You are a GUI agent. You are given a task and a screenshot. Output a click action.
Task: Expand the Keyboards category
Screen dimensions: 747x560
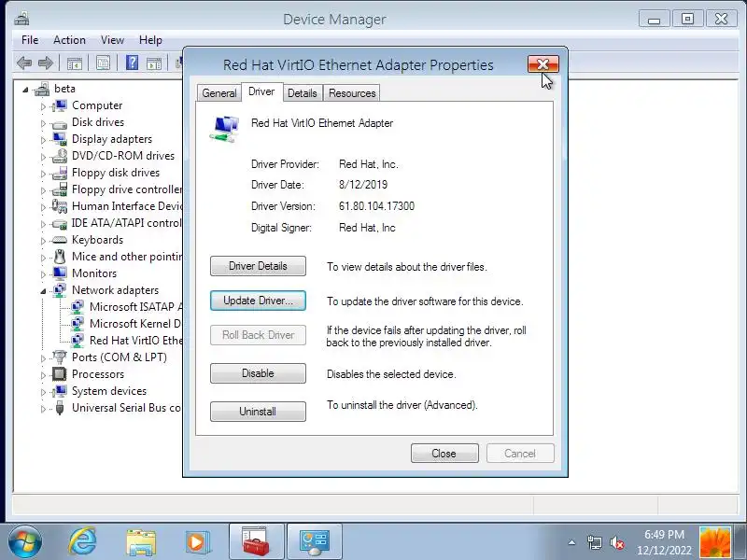click(x=43, y=241)
